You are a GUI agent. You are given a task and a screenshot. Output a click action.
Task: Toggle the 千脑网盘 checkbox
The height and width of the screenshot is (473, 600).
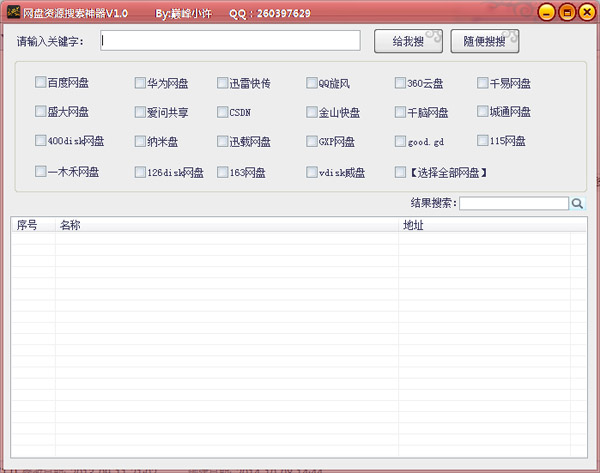click(400, 112)
